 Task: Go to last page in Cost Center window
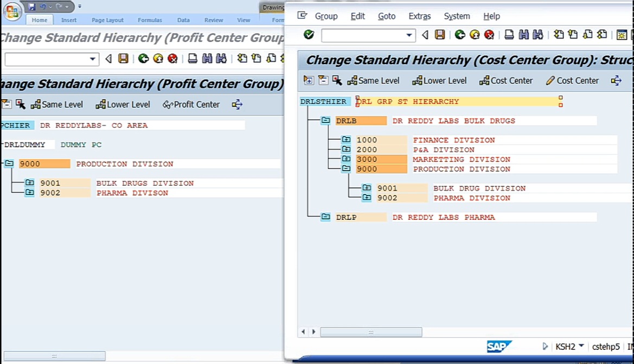point(602,35)
